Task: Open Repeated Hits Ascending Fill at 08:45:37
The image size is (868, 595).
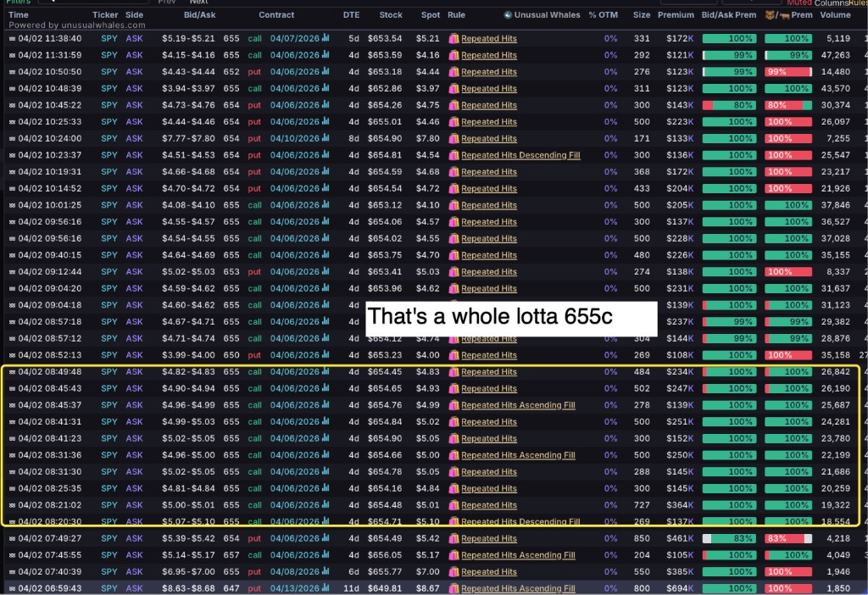Action: coord(518,405)
